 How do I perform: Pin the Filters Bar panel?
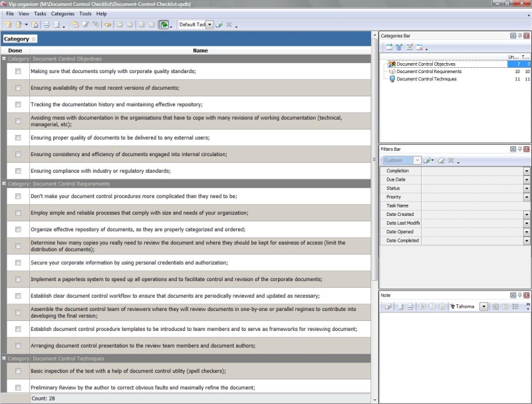[x=519, y=149]
